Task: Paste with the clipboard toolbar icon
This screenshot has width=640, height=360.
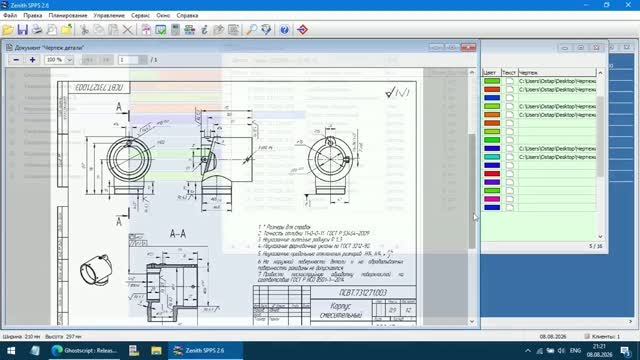Action: (113, 30)
